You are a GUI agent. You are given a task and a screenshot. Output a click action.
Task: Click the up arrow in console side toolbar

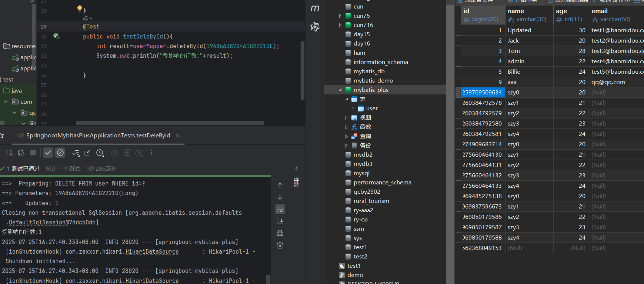coord(280,185)
